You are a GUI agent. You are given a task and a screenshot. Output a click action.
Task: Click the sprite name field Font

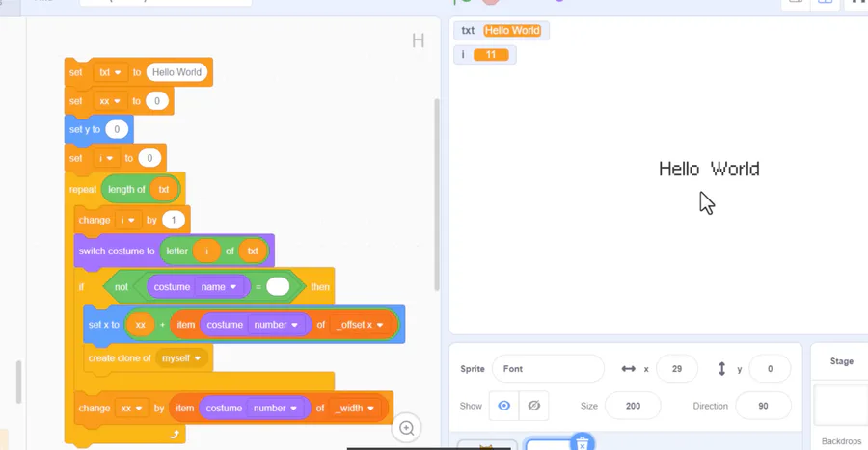[x=548, y=369]
